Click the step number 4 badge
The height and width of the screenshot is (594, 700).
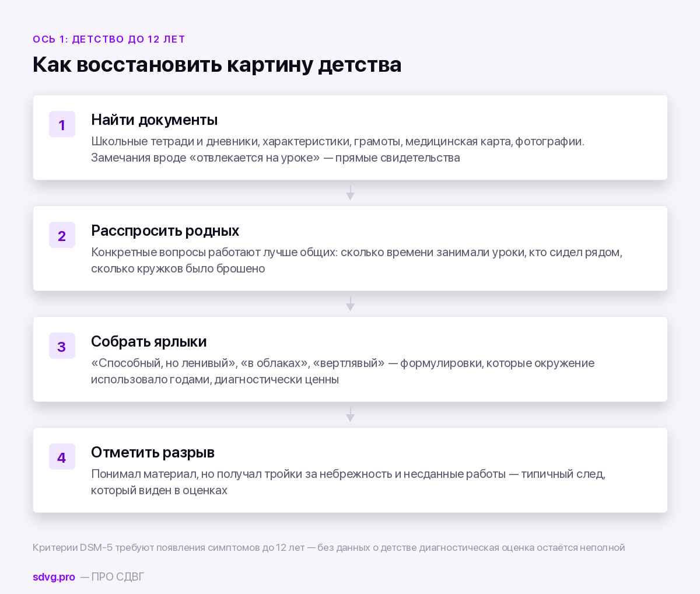(62, 457)
